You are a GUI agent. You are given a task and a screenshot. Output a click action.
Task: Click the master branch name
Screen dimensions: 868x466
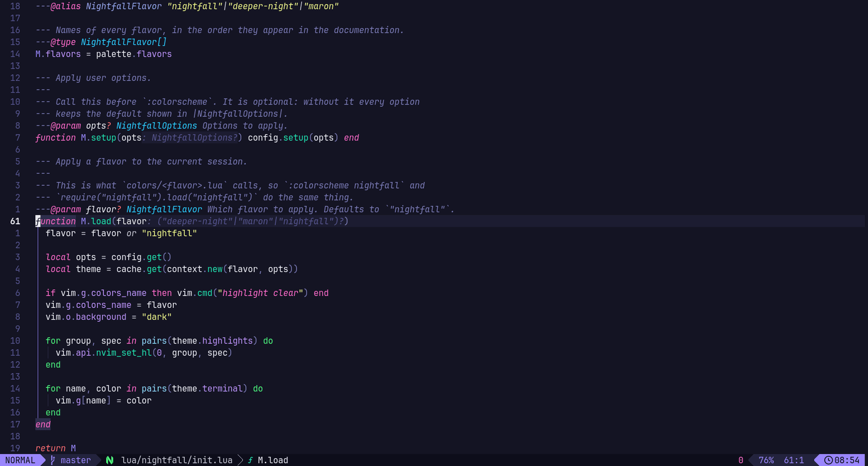point(76,460)
